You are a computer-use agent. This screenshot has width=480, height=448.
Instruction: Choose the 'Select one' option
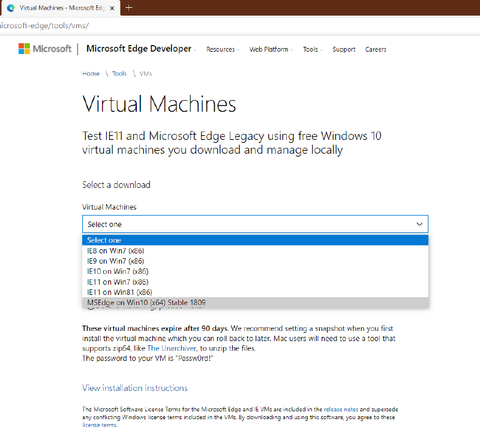pos(255,240)
